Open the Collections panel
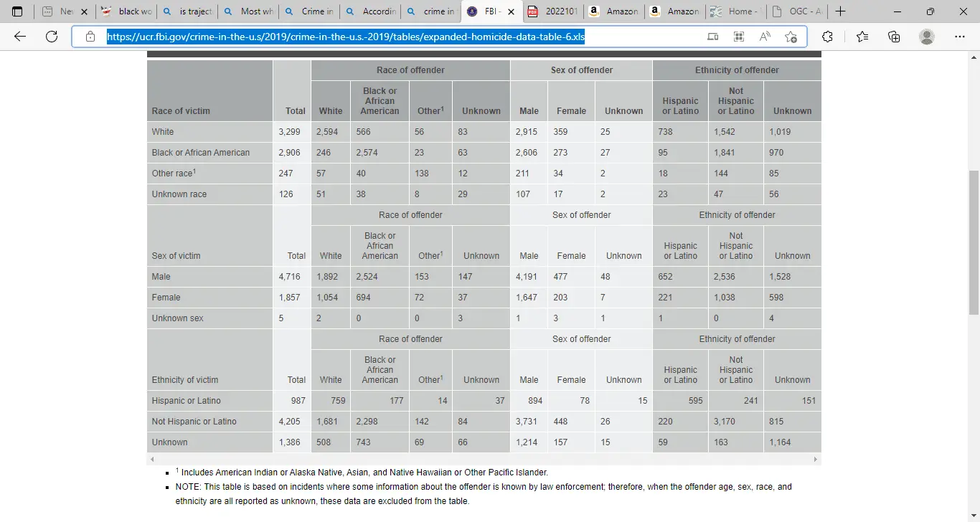Screen dimensions: 980x522 click(894, 37)
